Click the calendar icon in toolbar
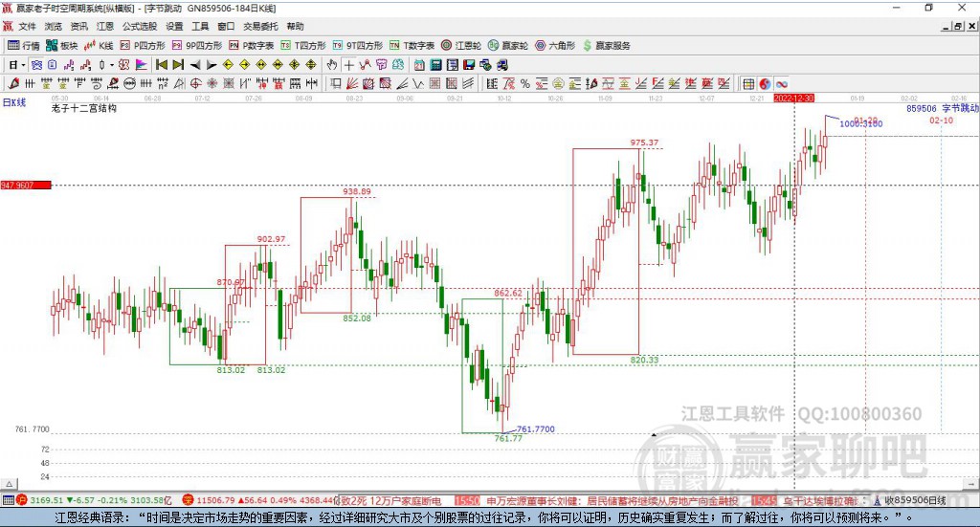Image resolution: width=980 pixels, height=527 pixels. (419, 65)
